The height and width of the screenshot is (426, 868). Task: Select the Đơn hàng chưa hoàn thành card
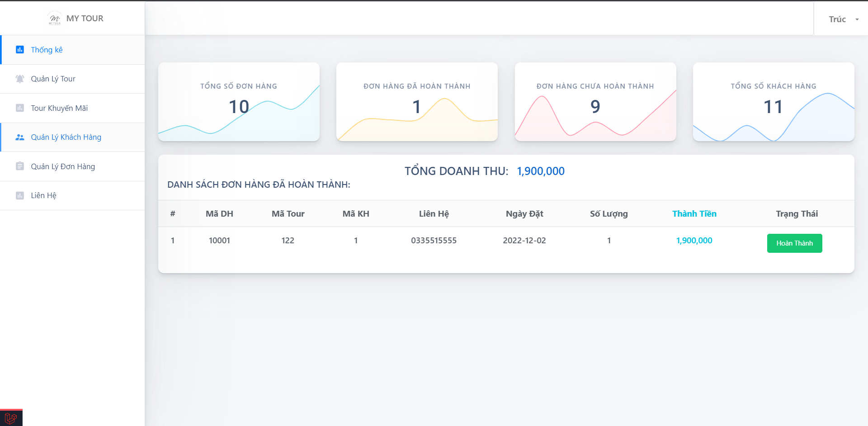(595, 102)
